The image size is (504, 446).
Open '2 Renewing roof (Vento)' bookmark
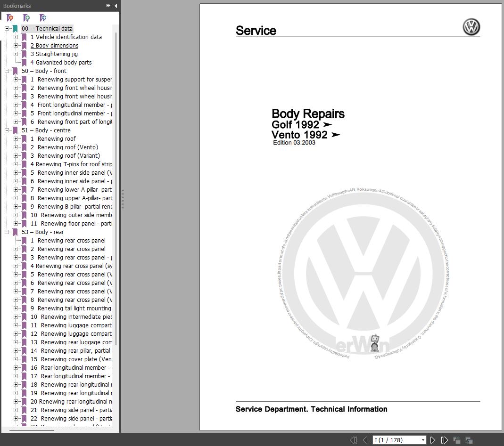point(64,147)
